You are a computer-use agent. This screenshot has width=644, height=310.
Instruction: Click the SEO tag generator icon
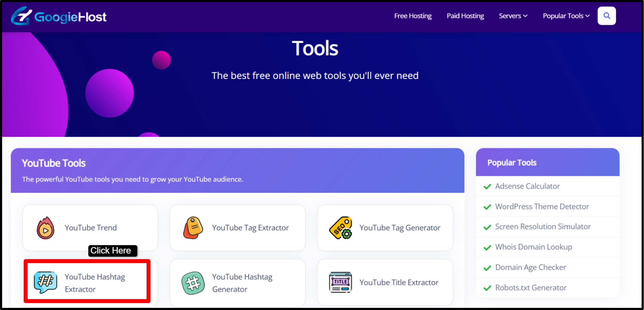341,228
